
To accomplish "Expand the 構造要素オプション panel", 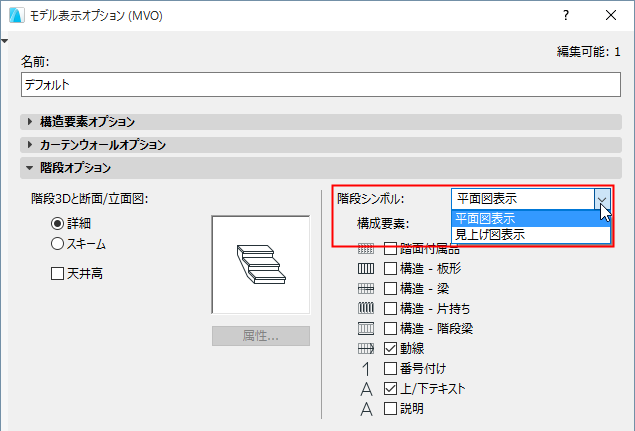I will tap(321, 122).
